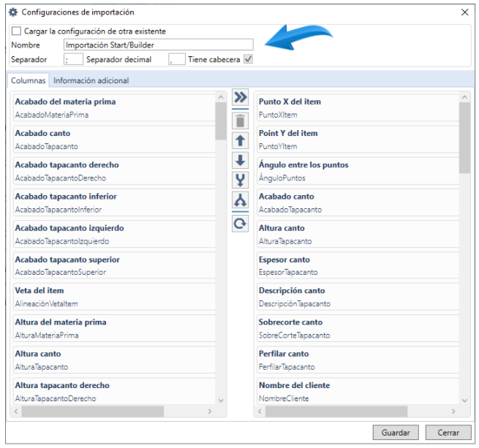Screen dimensions: 479x448
Task: Select Descripción canto entry
Action: click(x=358, y=297)
